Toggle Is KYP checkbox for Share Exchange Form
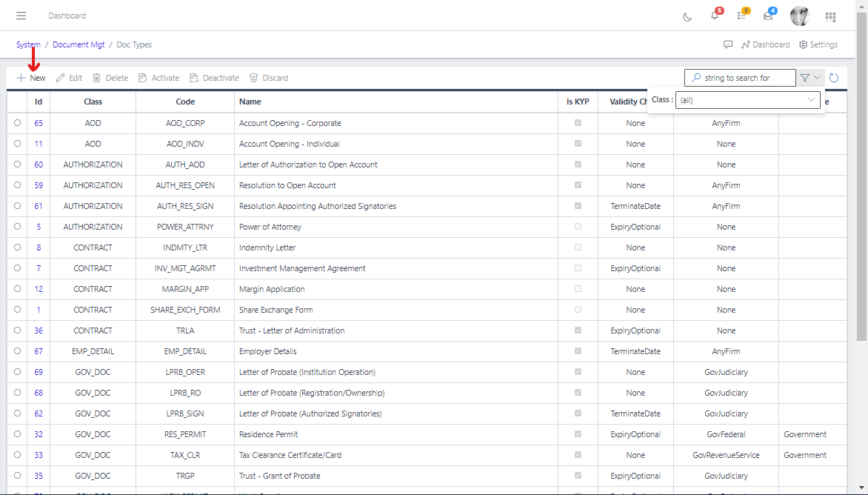The height and width of the screenshot is (495, 868). click(578, 310)
